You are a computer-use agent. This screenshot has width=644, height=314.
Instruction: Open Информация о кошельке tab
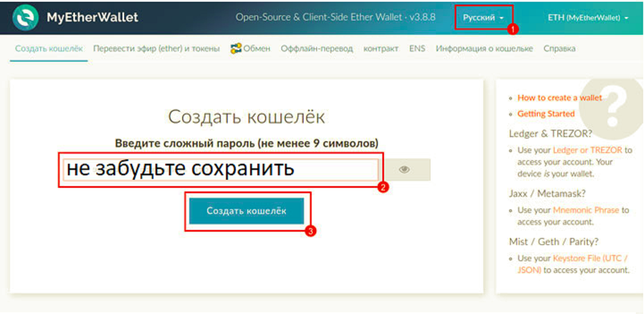point(484,49)
